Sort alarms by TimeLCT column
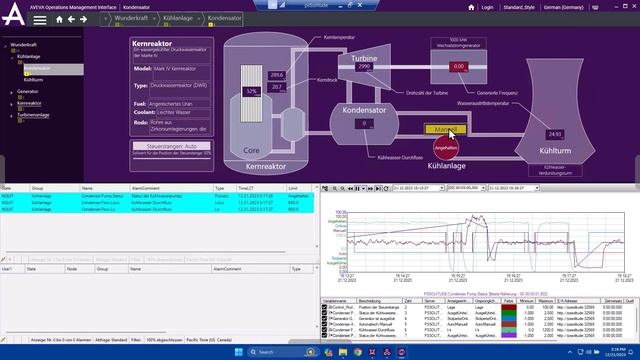Screen dimensions: 640x360 (261, 188)
